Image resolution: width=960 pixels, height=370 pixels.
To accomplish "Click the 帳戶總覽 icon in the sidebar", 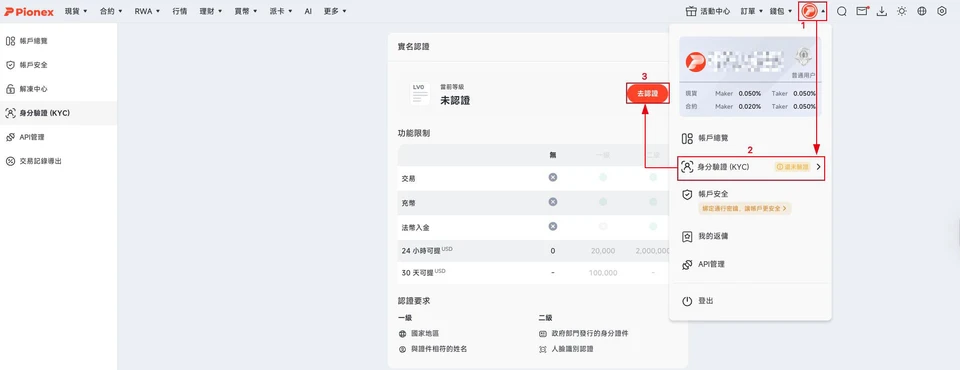I will pyautogui.click(x=10, y=41).
